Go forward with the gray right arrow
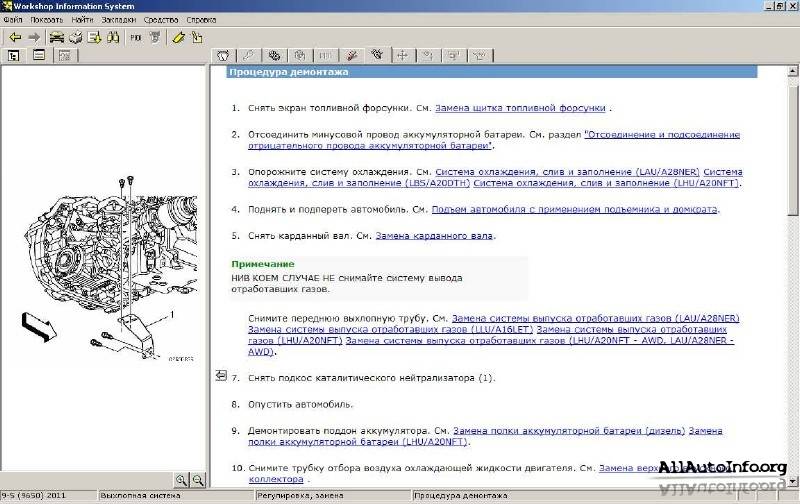800x504 pixels. tap(34, 37)
